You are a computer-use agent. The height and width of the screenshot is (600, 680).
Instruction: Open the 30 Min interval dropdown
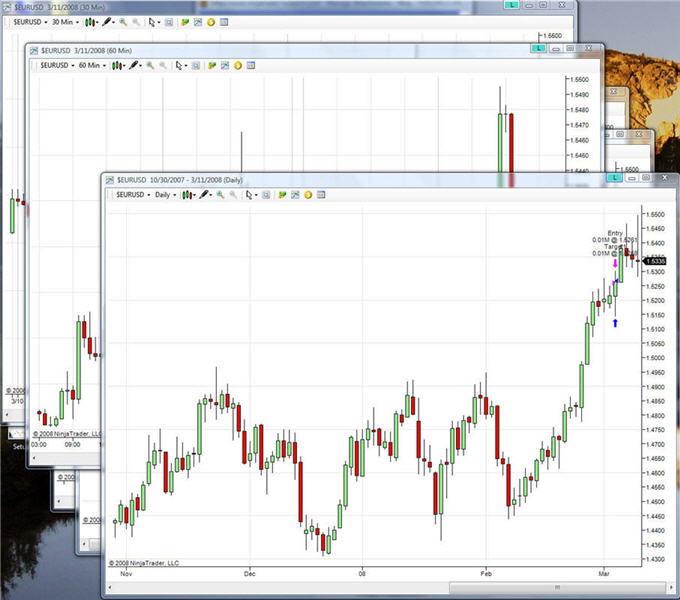coord(65,22)
